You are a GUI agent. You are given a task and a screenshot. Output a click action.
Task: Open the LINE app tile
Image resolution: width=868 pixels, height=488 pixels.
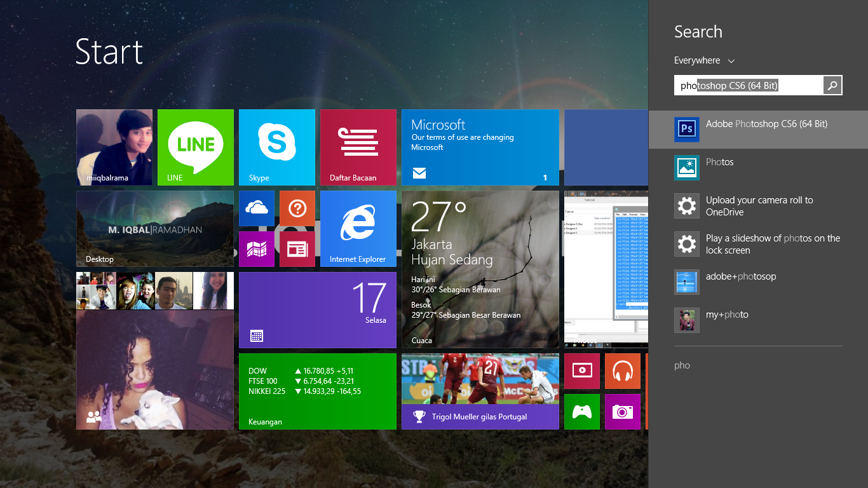[196, 147]
